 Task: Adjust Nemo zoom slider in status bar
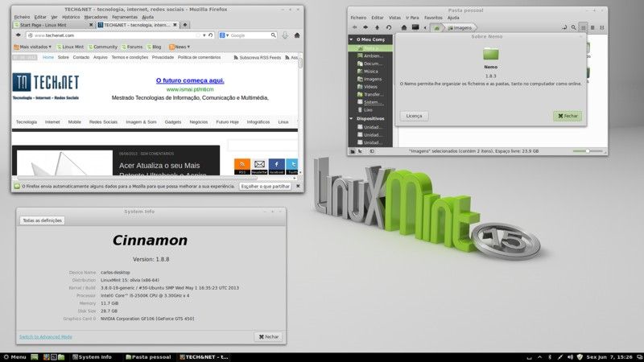click(588, 150)
